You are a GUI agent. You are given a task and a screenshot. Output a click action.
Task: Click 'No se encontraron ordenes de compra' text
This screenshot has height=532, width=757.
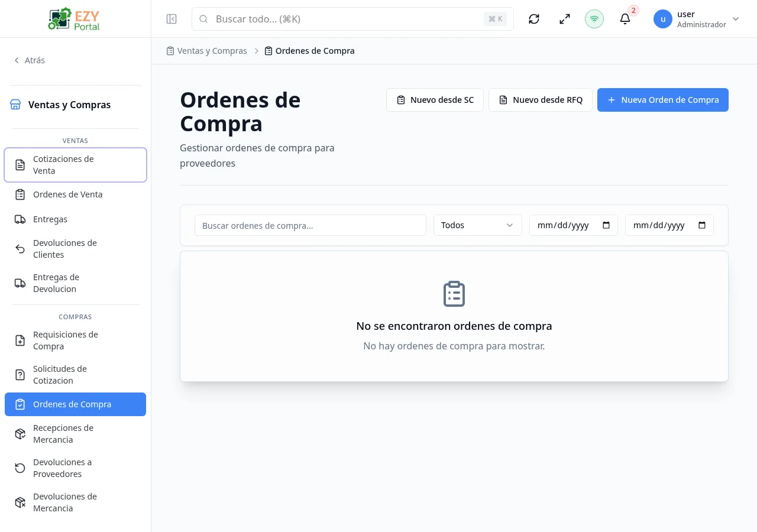[454, 326]
